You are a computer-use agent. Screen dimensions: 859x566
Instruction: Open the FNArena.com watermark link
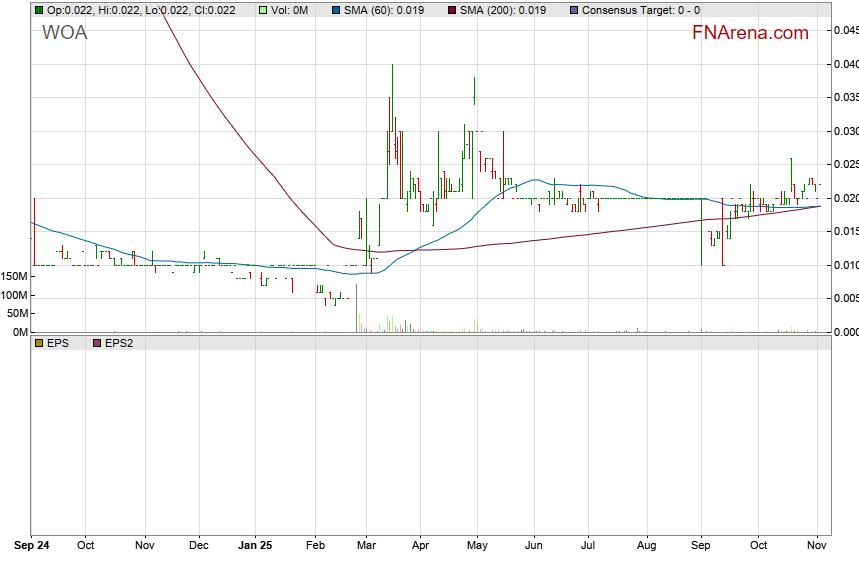[x=750, y=33]
